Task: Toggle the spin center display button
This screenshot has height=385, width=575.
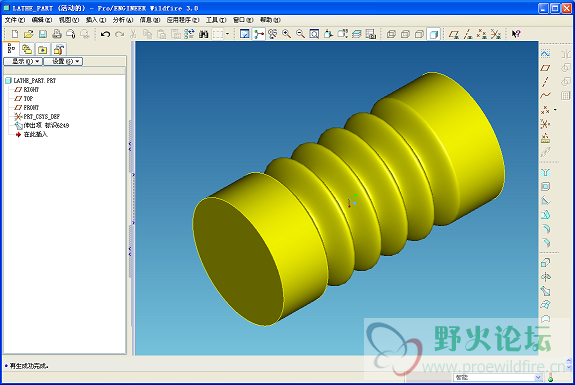Action: [x=259, y=34]
